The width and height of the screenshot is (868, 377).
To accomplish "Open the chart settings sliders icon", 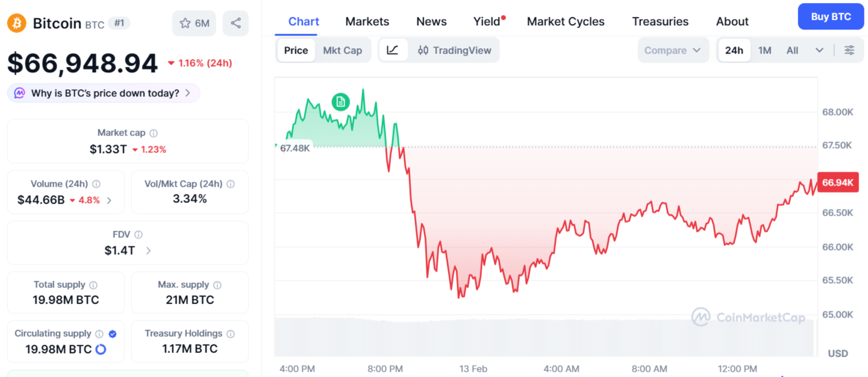I will tap(849, 51).
